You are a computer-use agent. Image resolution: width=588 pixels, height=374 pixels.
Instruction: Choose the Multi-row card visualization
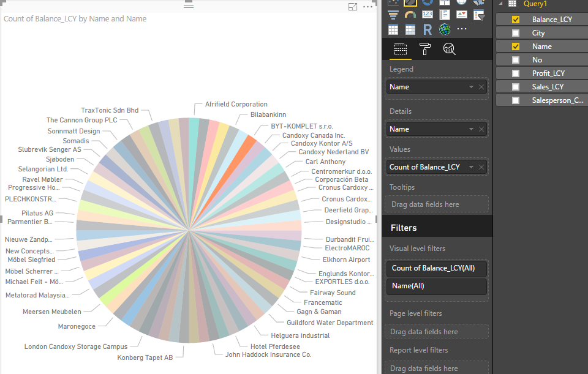[x=445, y=15]
